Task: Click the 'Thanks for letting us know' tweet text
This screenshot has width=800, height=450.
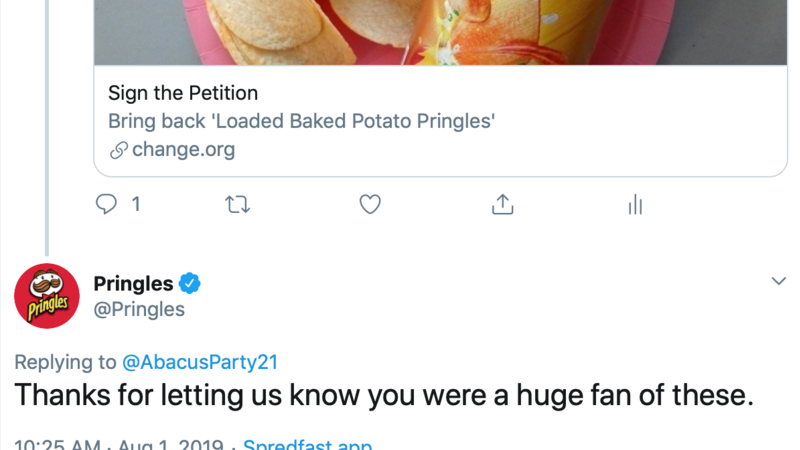Action: 383,395
